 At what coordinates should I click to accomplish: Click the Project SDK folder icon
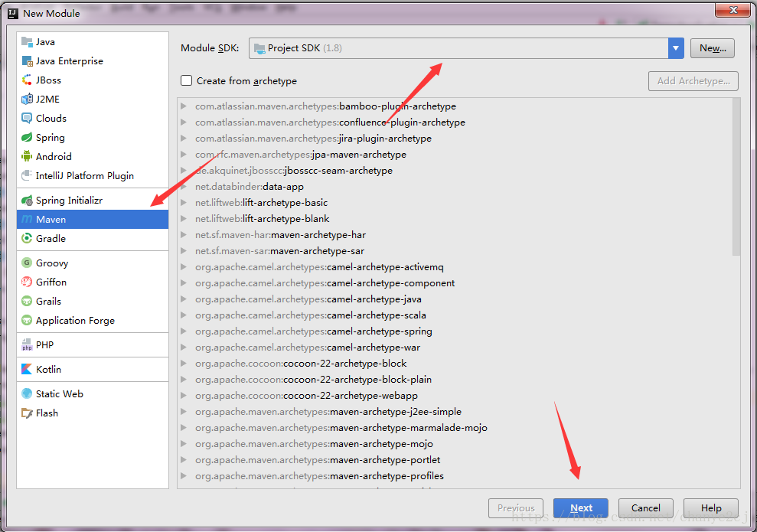[x=259, y=48]
